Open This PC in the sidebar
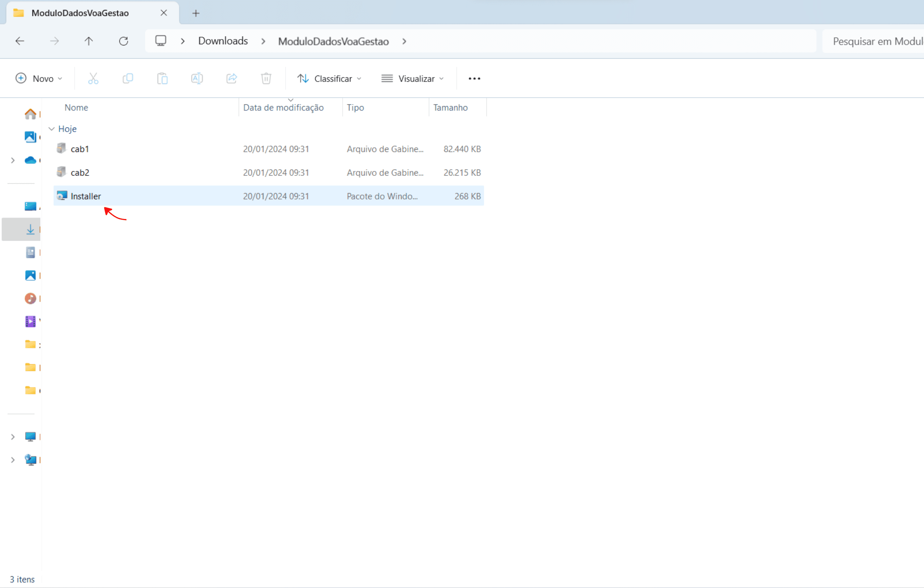This screenshot has height=588, width=924. coord(30,437)
